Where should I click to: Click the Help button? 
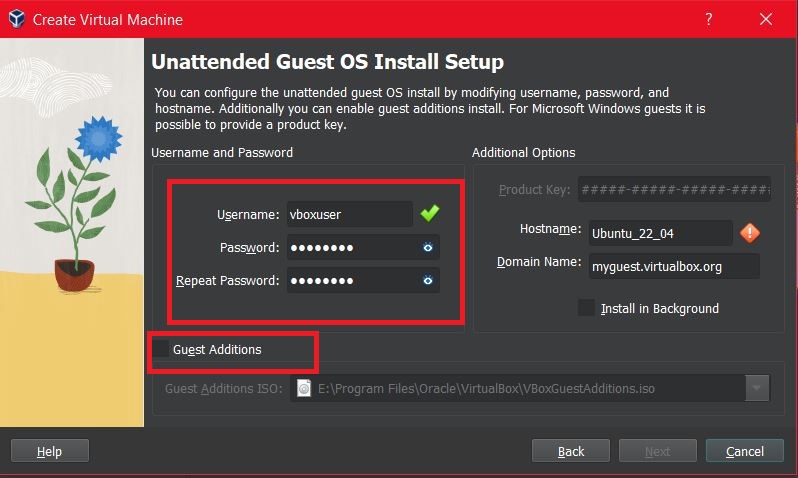pyautogui.click(x=49, y=451)
